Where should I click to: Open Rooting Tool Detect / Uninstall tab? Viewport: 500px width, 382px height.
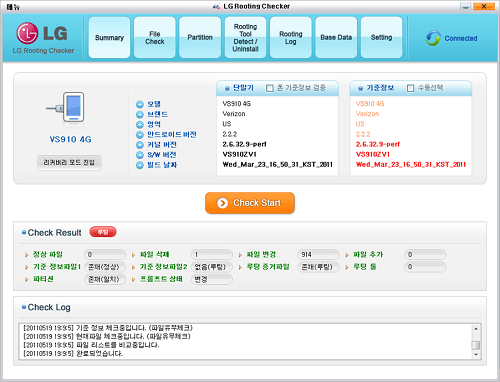tap(245, 38)
